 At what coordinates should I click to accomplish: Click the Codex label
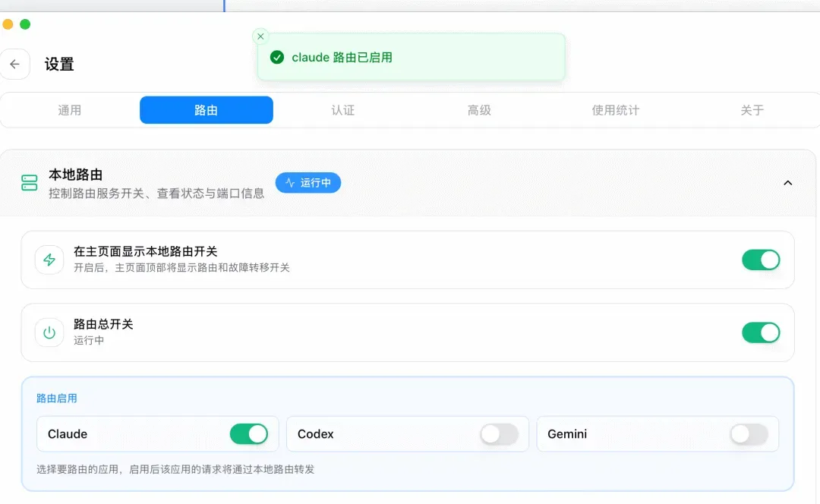point(315,434)
